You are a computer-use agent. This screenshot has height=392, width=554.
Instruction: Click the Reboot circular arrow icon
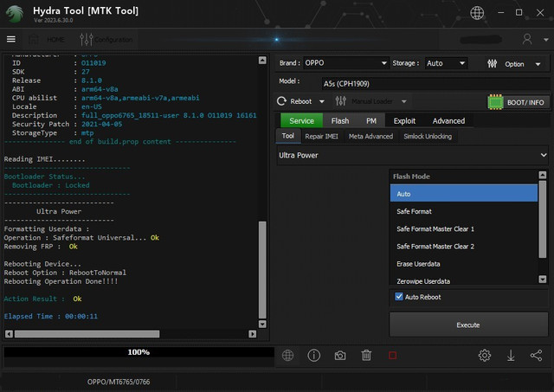[281, 101]
